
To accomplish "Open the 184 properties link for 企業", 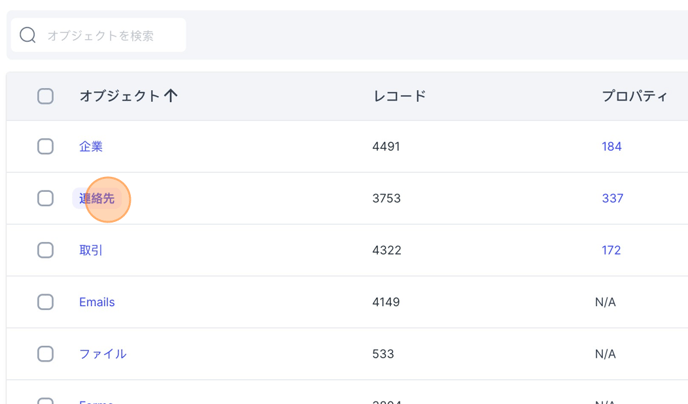I will click(612, 147).
